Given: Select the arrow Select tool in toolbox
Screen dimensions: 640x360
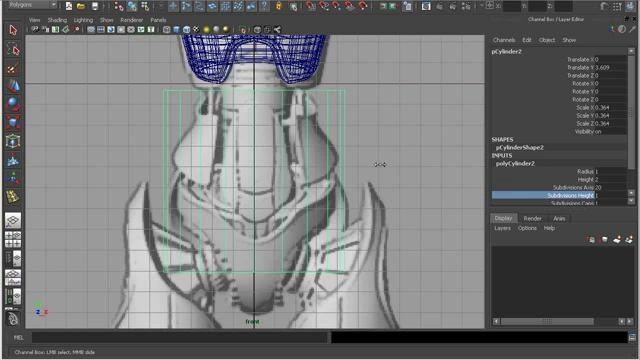Looking at the screenshot, I should 13,30.
